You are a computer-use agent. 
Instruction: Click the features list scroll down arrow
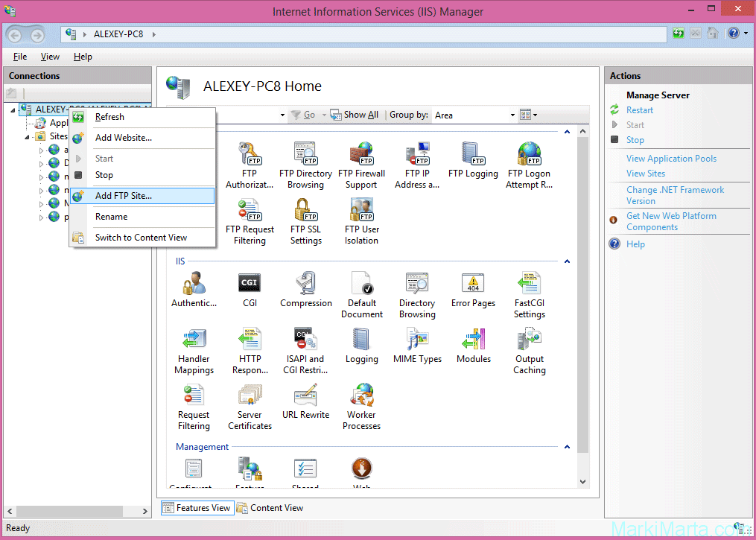[x=582, y=482]
